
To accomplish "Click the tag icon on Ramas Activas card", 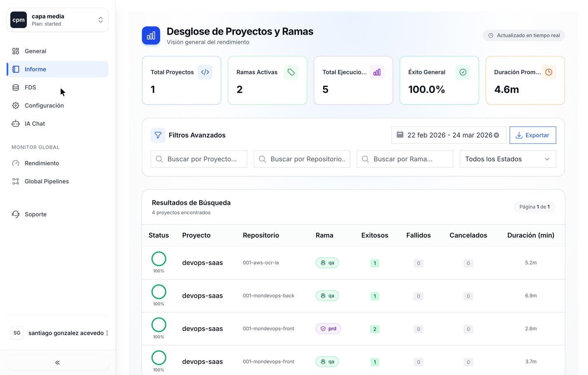I will coord(291,72).
